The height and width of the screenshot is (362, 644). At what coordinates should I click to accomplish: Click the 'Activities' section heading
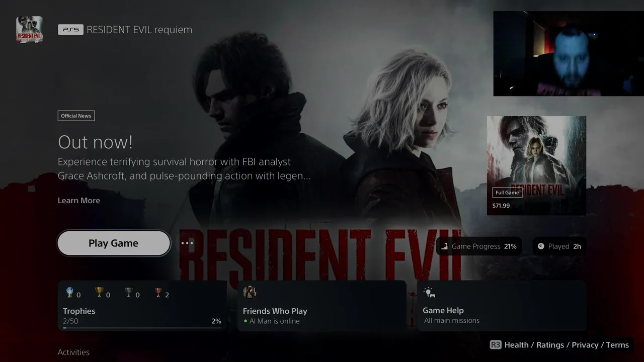point(73,352)
